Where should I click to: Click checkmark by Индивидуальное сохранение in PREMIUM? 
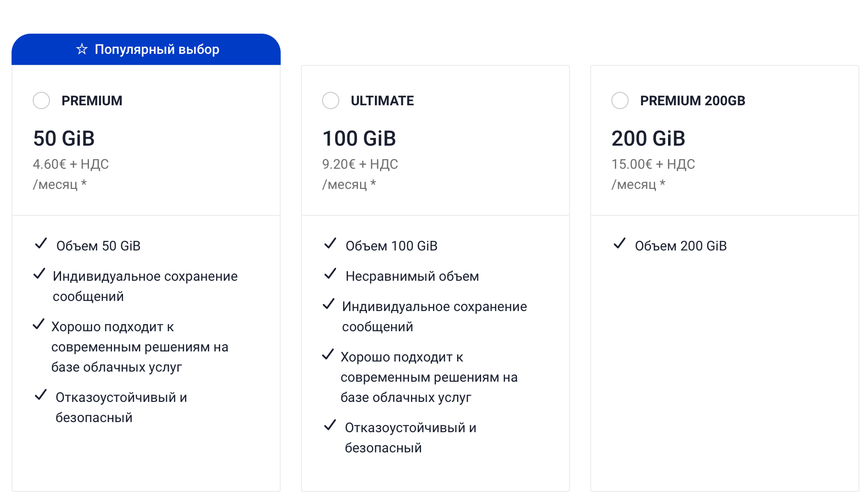click(x=39, y=274)
